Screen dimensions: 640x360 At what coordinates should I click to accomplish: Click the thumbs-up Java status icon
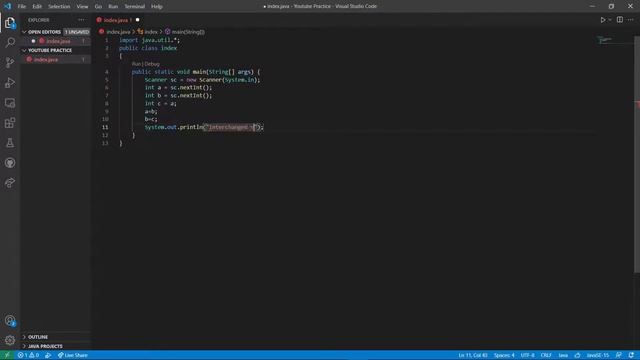click(x=577, y=355)
